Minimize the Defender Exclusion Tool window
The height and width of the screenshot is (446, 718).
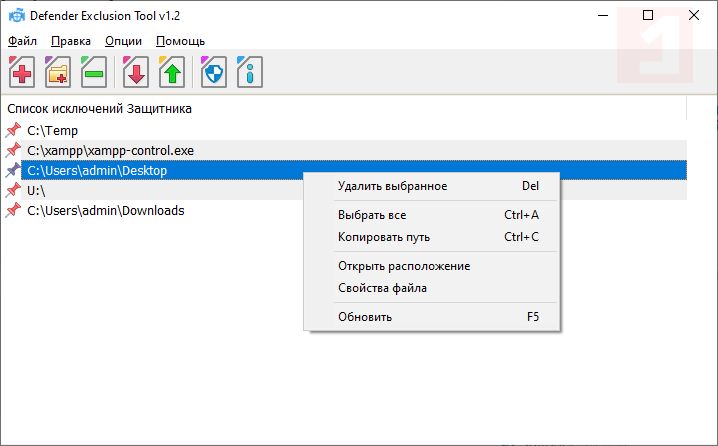click(603, 16)
